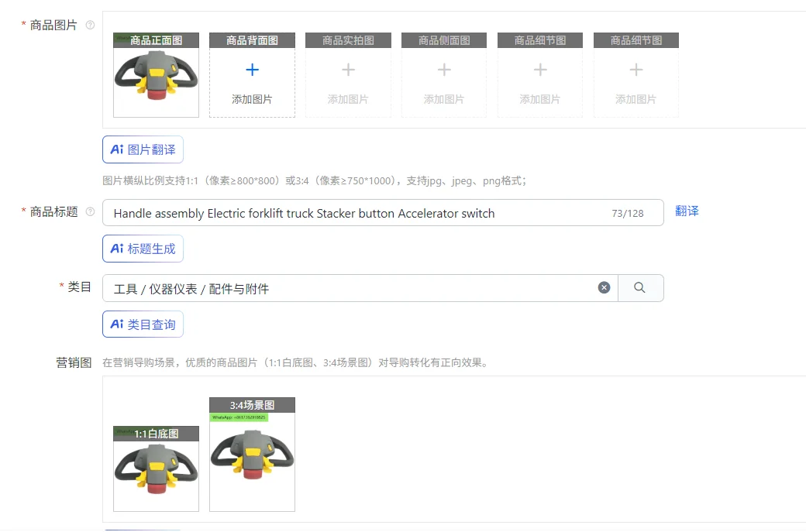The height and width of the screenshot is (532, 806).
Task: Click the help icon beside 商品图片
Action: (90, 25)
